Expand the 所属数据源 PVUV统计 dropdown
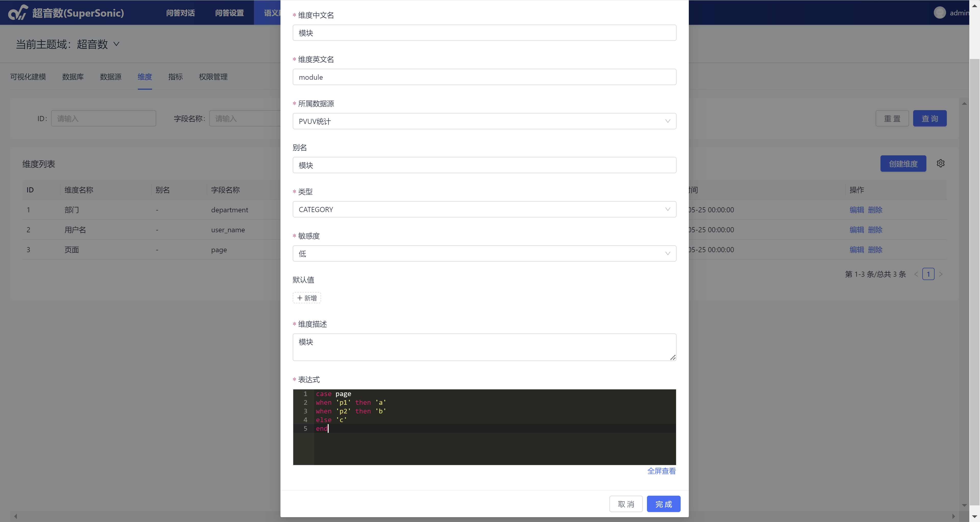 pyautogui.click(x=484, y=121)
